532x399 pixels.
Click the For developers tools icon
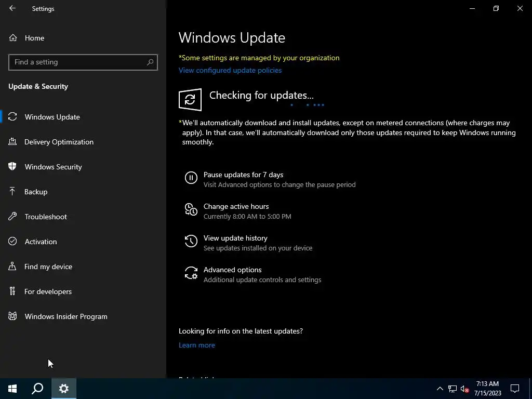pos(12,291)
